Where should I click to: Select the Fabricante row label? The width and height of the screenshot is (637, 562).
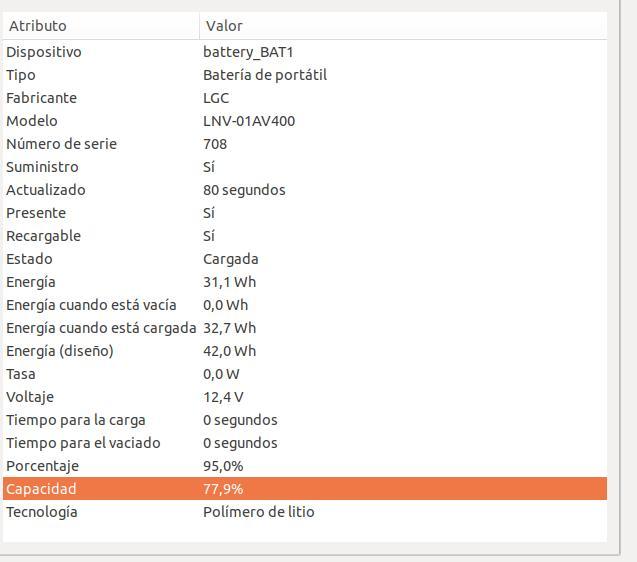[x=41, y=98]
